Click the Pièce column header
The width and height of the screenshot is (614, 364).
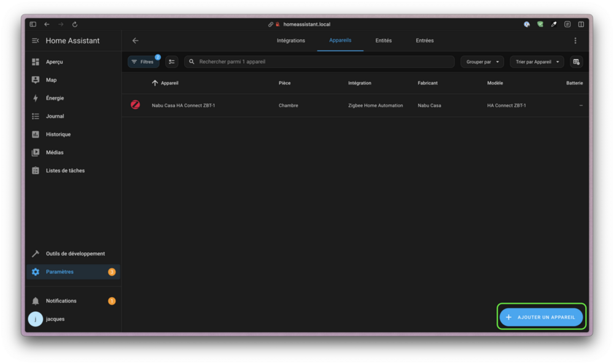coord(285,83)
